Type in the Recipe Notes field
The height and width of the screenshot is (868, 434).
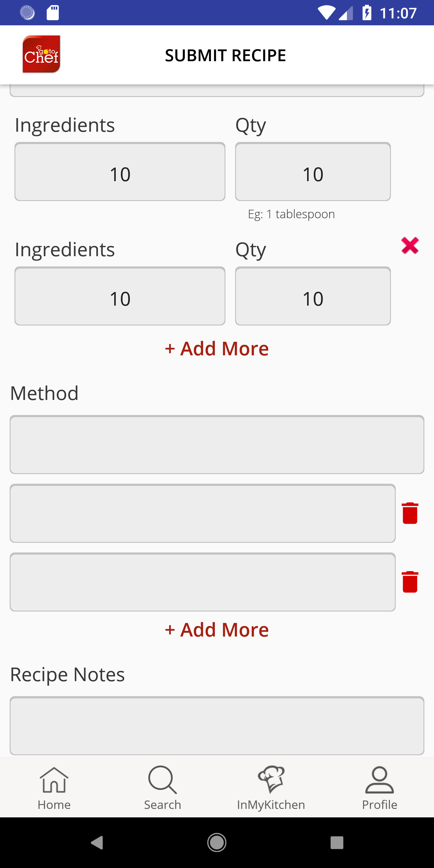tap(217, 725)
